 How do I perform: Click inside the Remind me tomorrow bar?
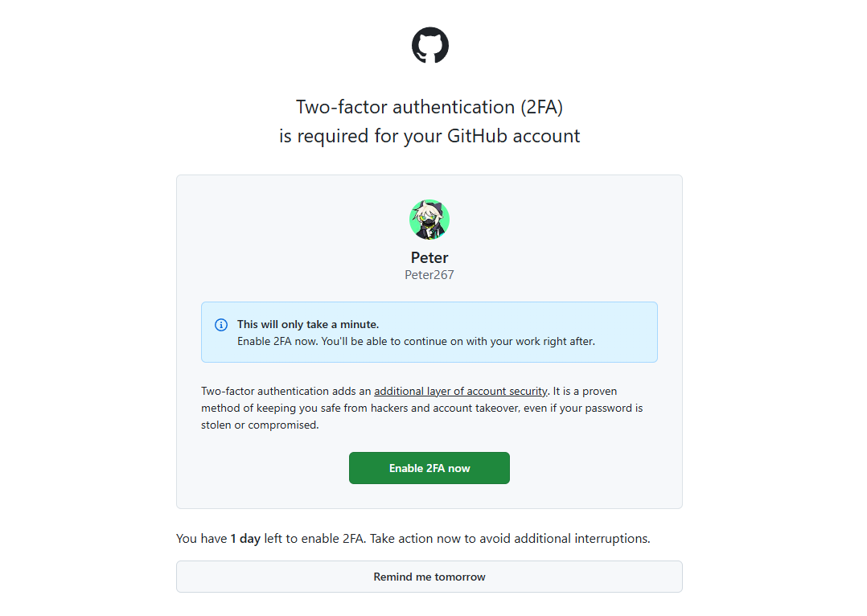pos(429,577)
